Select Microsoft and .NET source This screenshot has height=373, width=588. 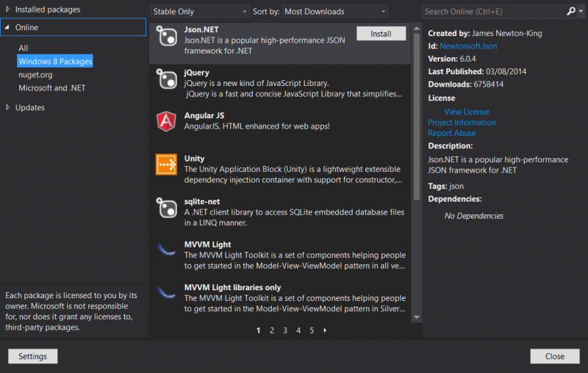pyautogui.click(x=51, y=88)
